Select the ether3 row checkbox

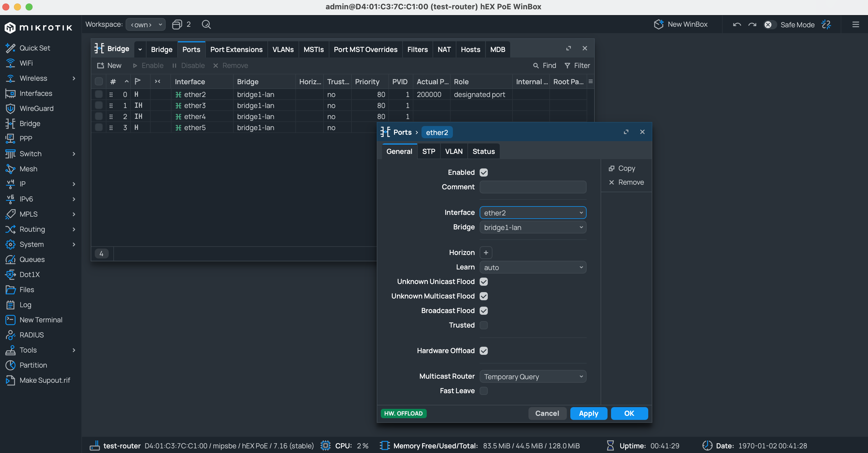coord(99,105)
